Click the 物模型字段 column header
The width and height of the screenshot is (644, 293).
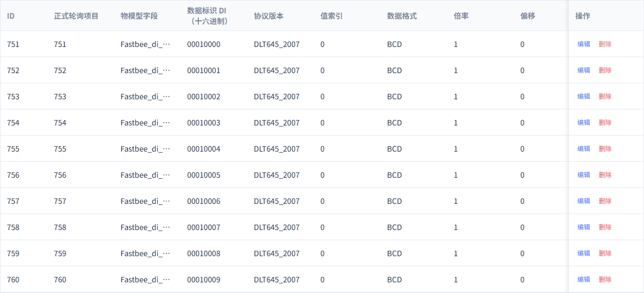[139, 16]
